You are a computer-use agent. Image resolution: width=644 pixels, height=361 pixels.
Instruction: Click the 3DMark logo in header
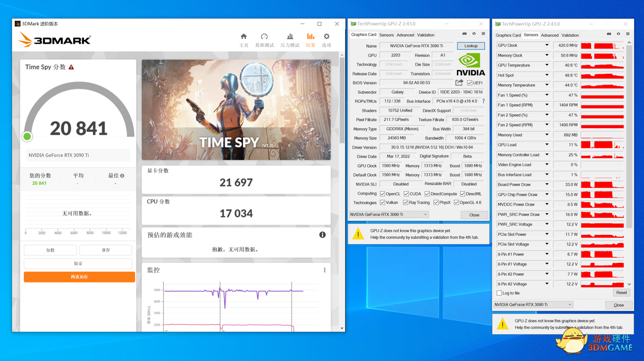[x=55, y=40]
